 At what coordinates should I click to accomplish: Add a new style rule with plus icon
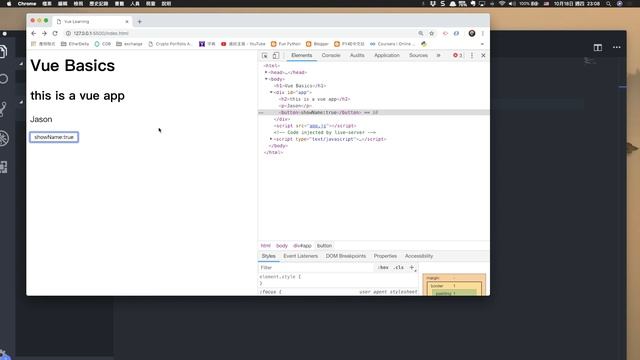(x=412, y=268)
